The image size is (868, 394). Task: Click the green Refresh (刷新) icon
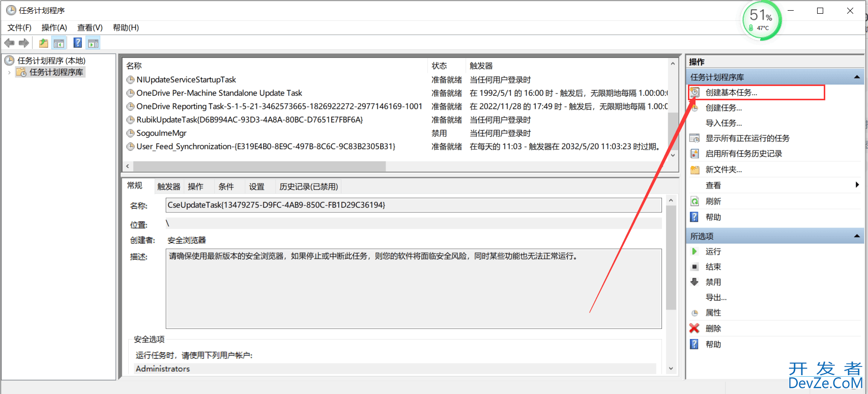[x=695, y=201]
